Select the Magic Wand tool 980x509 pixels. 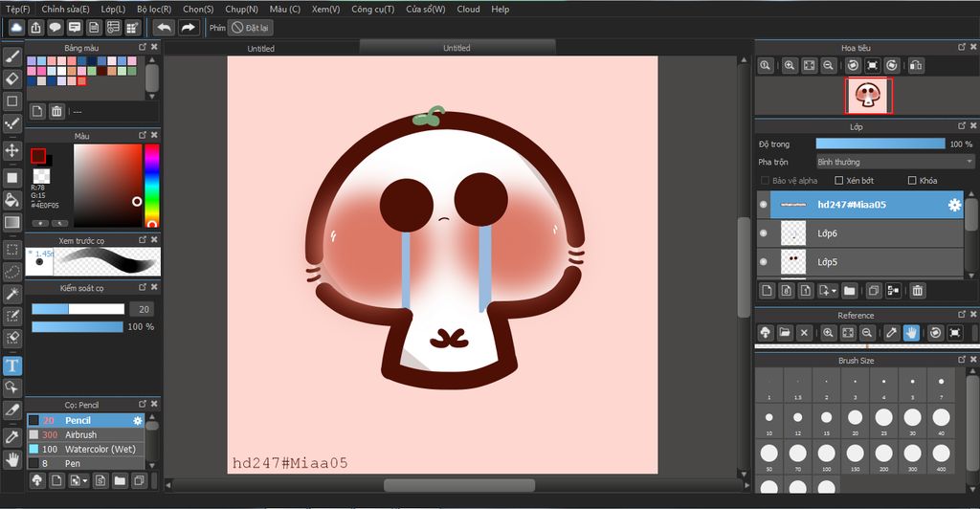[11, 294]
